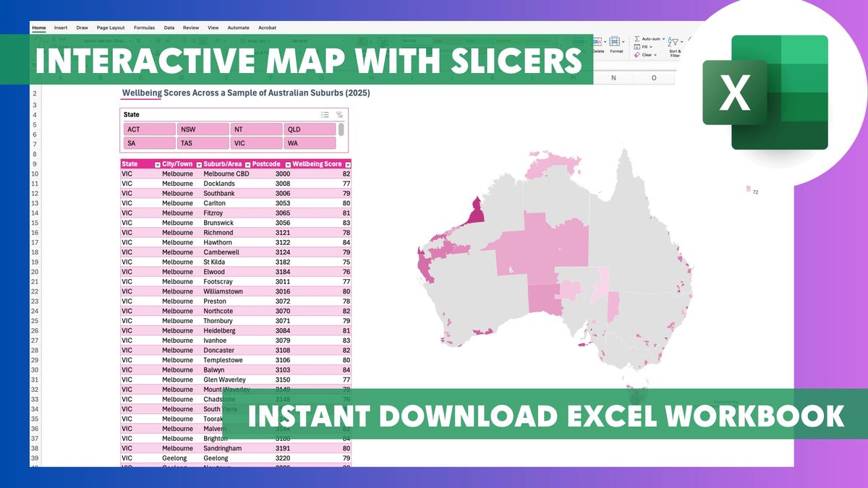Viewport: 868px width, 488px height.
Task: Click the Format cells icon
Action: (x=616, y=42)
